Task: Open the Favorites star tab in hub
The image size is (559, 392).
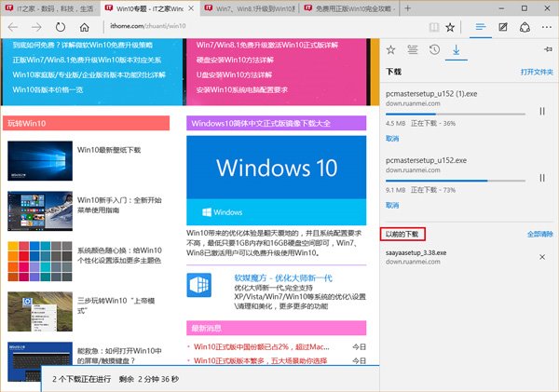Action: (x=389, y=50)
